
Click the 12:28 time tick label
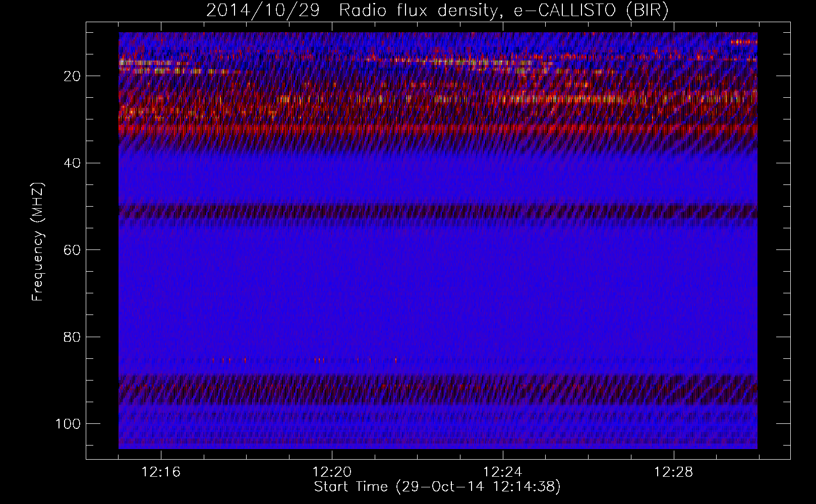click(x=674, y=472)
